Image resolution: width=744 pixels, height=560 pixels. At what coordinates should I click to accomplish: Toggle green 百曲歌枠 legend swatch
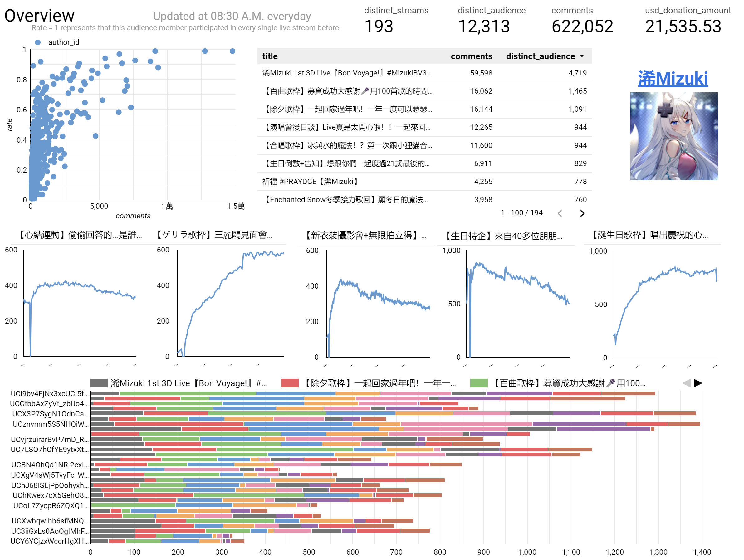479,383
